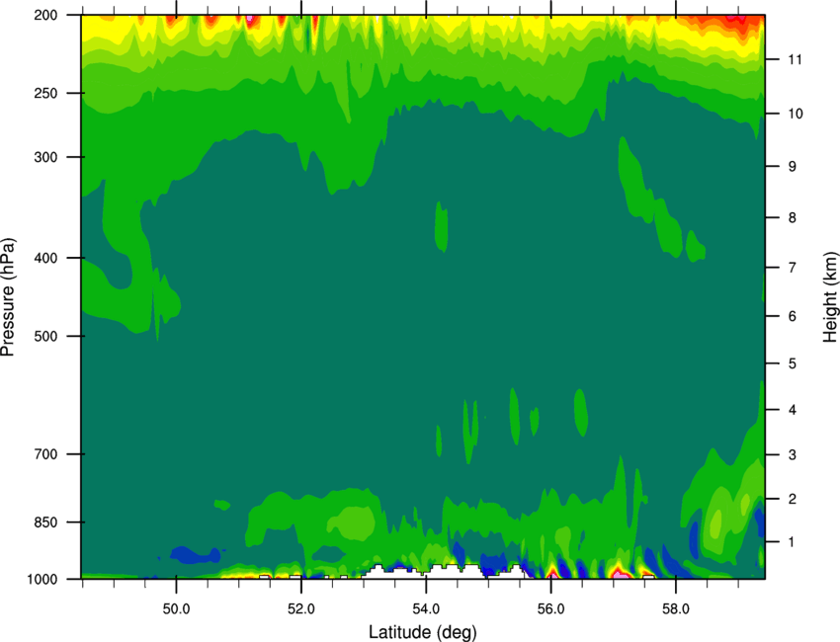Select the 850 pressure tick label
The height and width of the screenshot is (642, 840).
tap(46, 522)
